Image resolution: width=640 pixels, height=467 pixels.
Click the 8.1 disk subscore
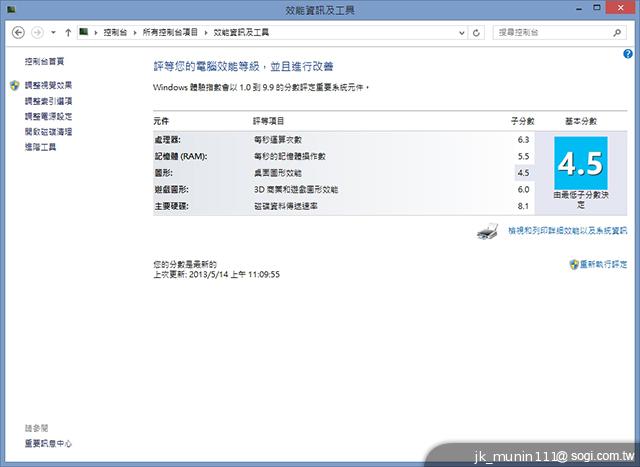(523, 207)
